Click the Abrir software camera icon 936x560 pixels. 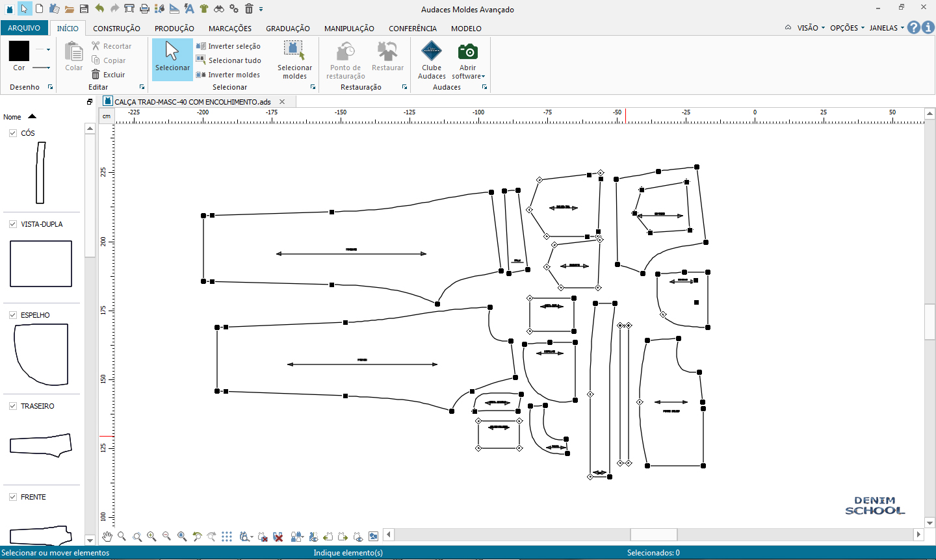point(468,60)
